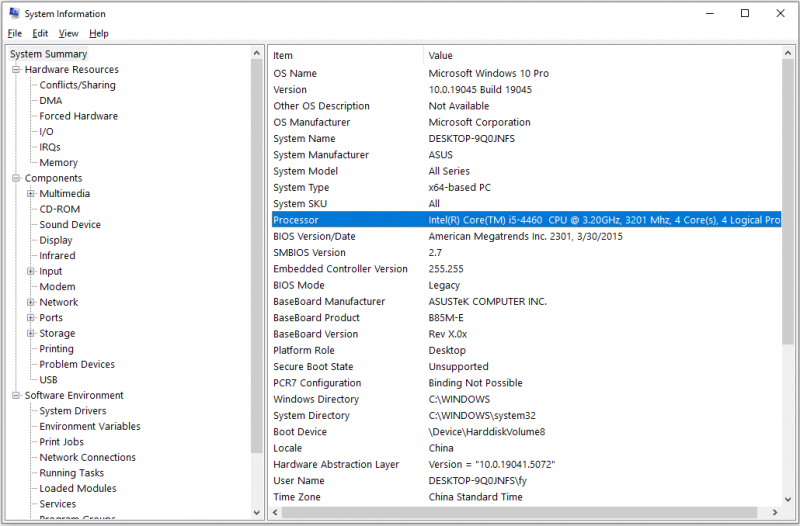Image resolution: width=800 pixels, height=526 pixels.
Task: Select Print Jobs tree item
Action: pyautogui.click(x=62, y=442)
